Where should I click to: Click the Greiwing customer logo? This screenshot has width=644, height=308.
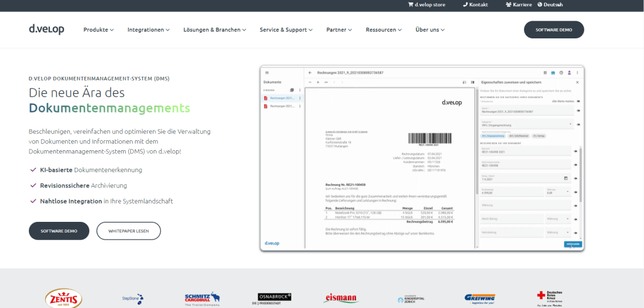coord(480,298)
